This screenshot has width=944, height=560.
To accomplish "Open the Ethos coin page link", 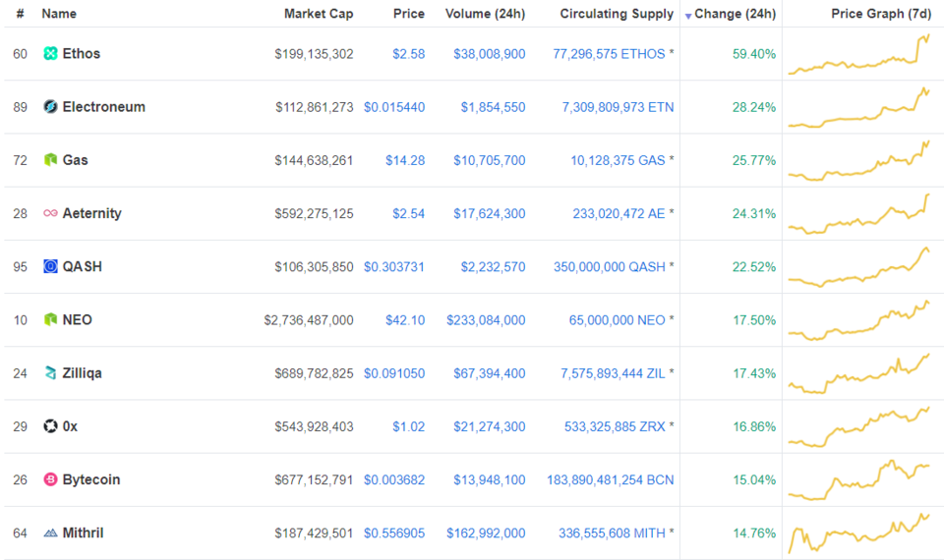I will coord(82,53).
